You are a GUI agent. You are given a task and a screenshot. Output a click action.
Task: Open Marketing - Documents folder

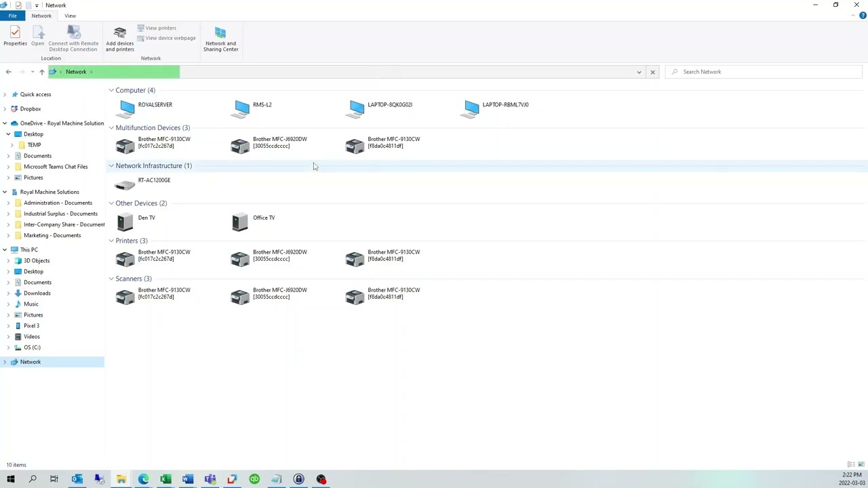[52, 235]
